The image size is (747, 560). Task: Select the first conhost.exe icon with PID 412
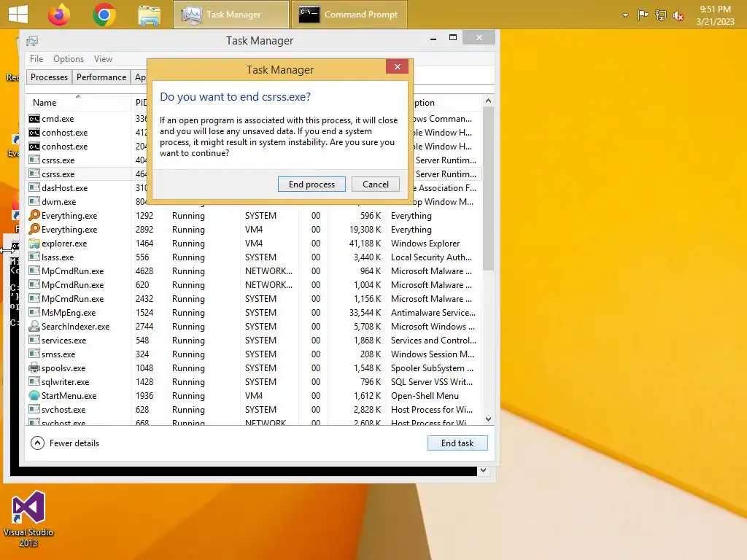34,133
